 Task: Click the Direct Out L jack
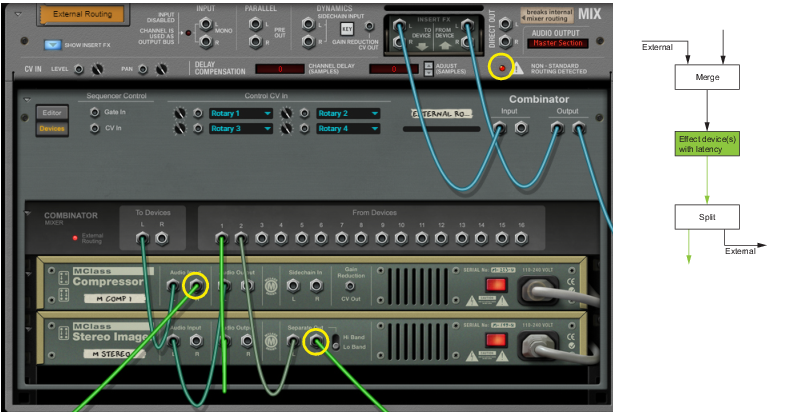coord(505,23)
